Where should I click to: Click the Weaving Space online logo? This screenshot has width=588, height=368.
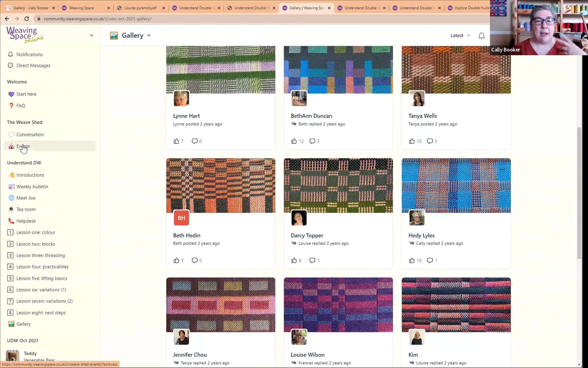tap(25, 35)
